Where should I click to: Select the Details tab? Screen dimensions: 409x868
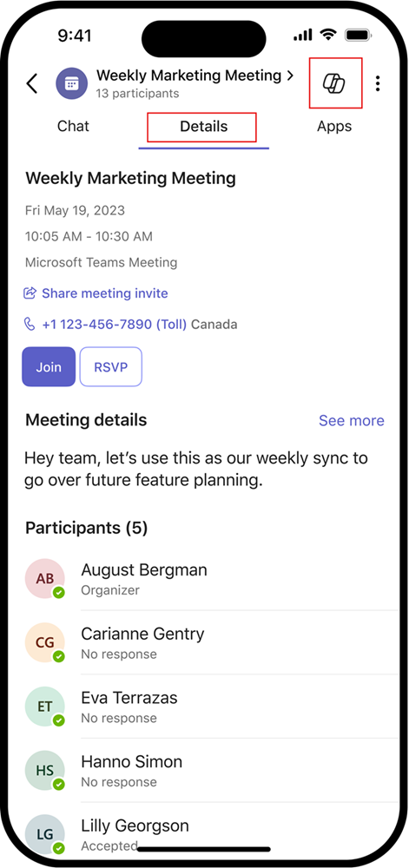pos(204,127)
